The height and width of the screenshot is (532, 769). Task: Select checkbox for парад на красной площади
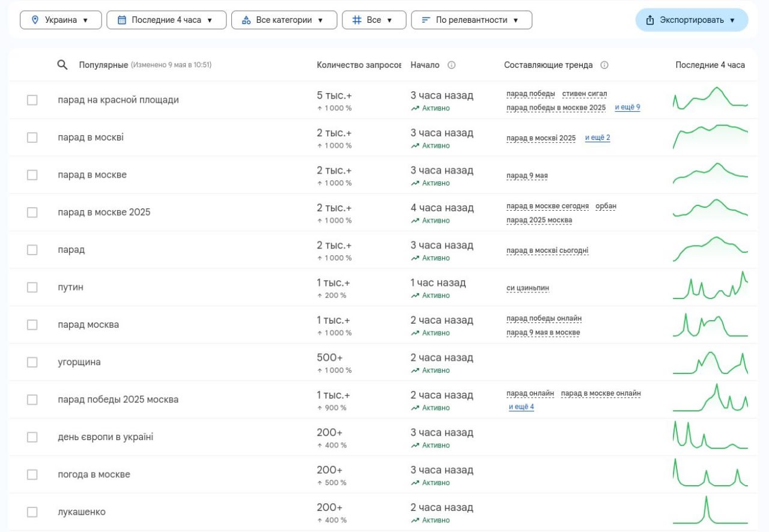click(32, 100)
